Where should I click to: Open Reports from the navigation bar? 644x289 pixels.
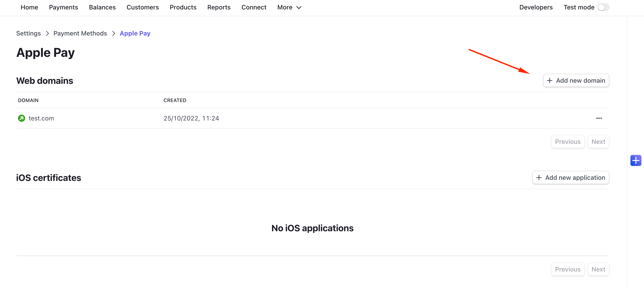219,7
